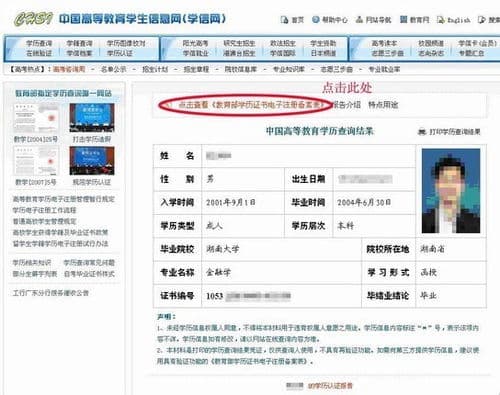This screenshot has height=395, width=500.
Task: Click 学历电子注册工作流程 sidebar link
Action: point(44,210)
